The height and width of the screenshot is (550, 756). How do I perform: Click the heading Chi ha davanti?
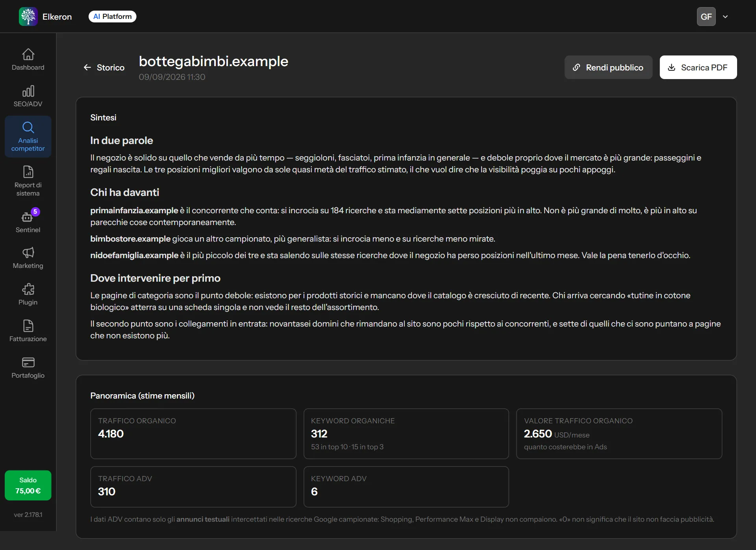125,192
